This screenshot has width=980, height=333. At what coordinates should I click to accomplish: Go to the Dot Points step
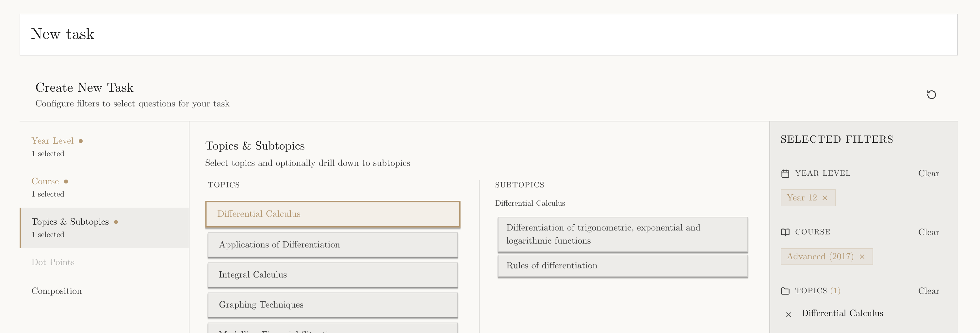[x=105, y=262]
